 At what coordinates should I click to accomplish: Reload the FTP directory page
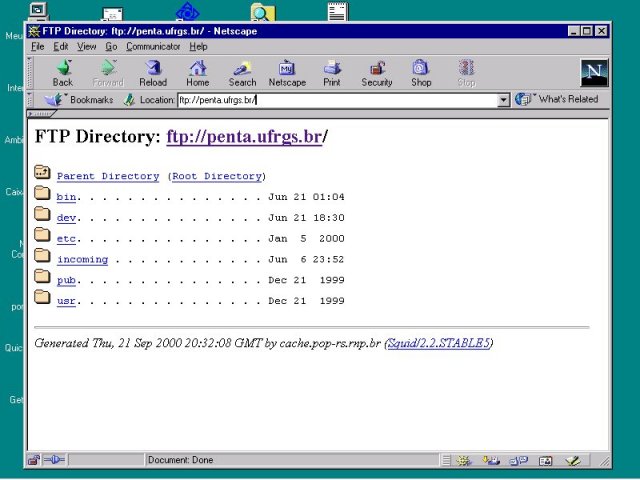click(x=153, y=73)
